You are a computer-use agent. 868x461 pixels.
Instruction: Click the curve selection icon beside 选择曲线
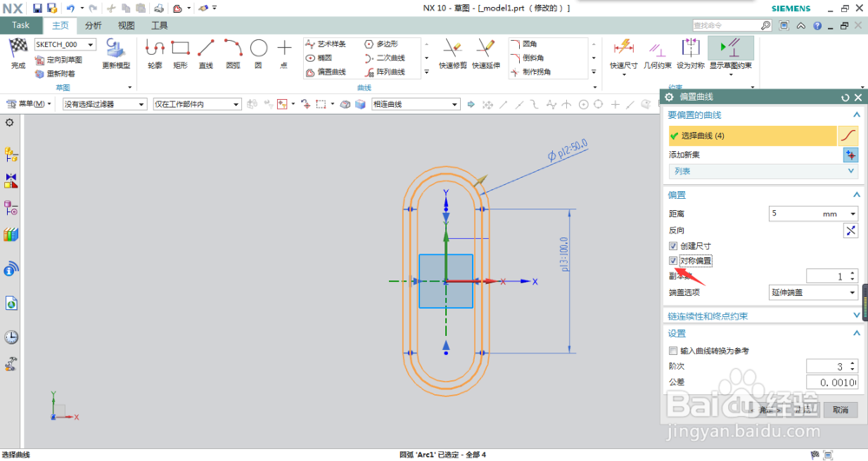coord(848,135)
